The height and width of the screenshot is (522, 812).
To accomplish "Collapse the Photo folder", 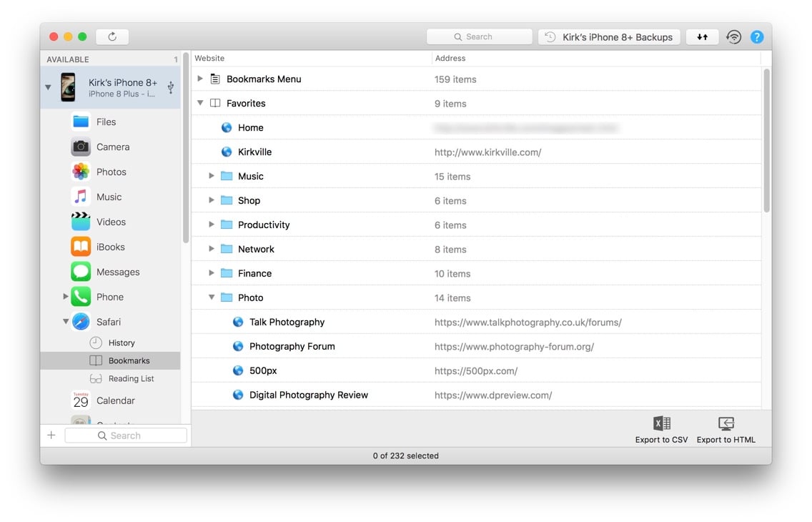I will 212,297.
